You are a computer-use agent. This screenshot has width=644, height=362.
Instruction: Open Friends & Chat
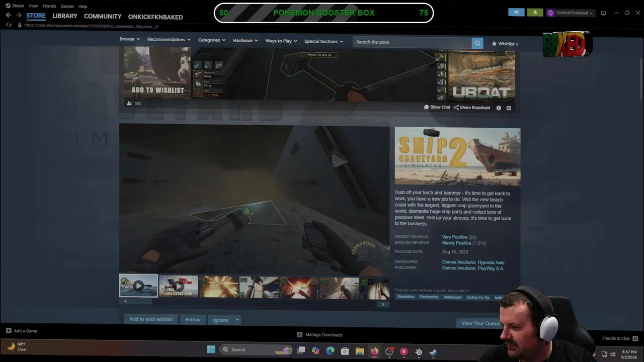coord(620,338)
